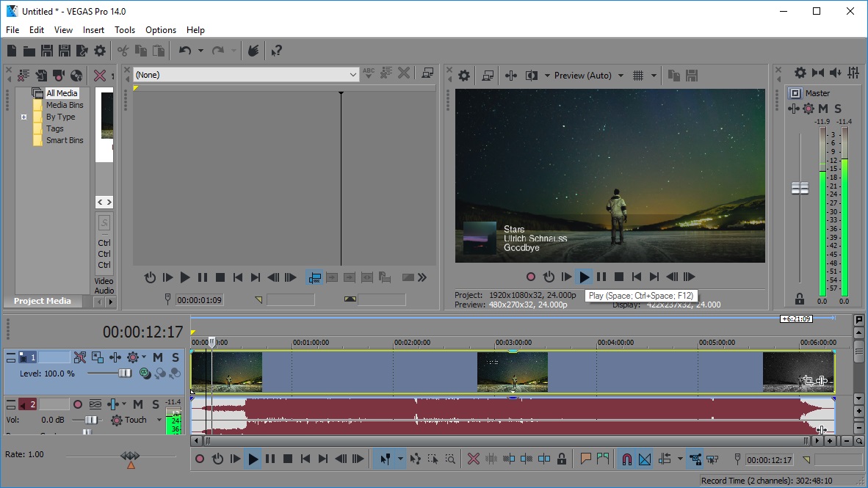The height and width of the screenshot is (488, 868).
Task: Click the What's This help icon
Action: tap(276, 51)
